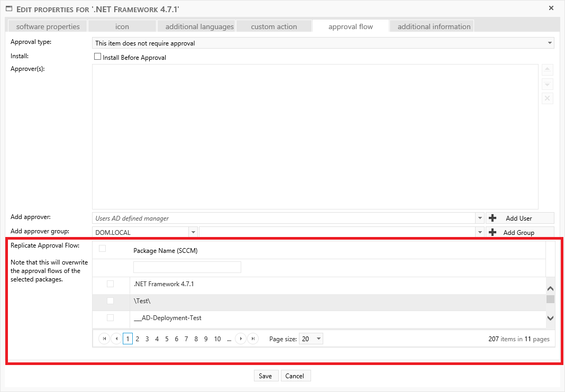Jump to last page of packages
Viewport: 565px width, 392px height.
pos(253,339)
